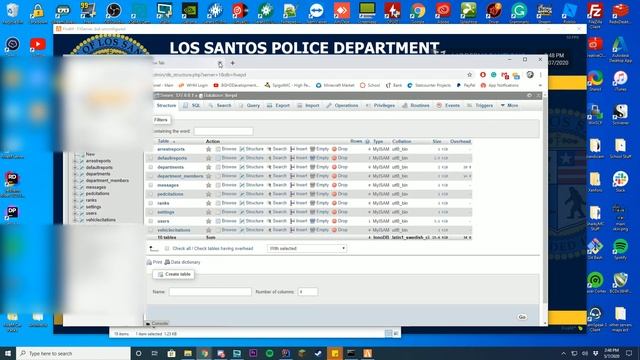
Task: Open the With selected dropdown
Action: [x=307, y=249]
